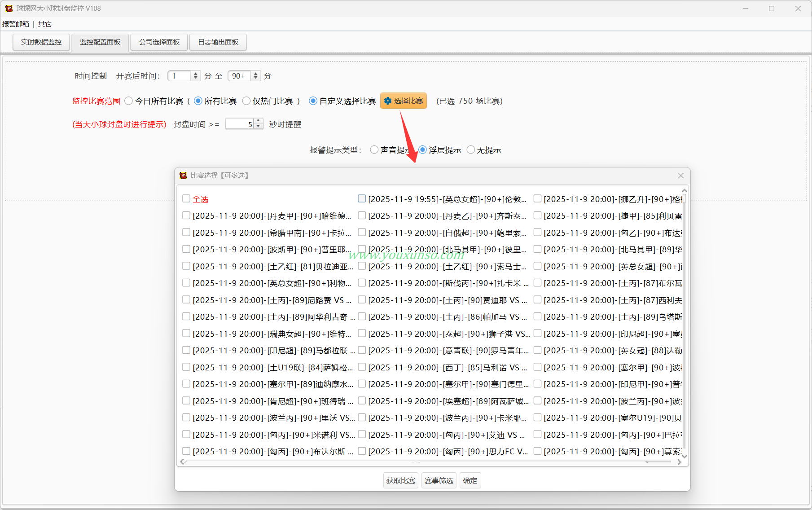Switch to the 公司选择面板 tab

pyautogui.click(x=159, y=42)
